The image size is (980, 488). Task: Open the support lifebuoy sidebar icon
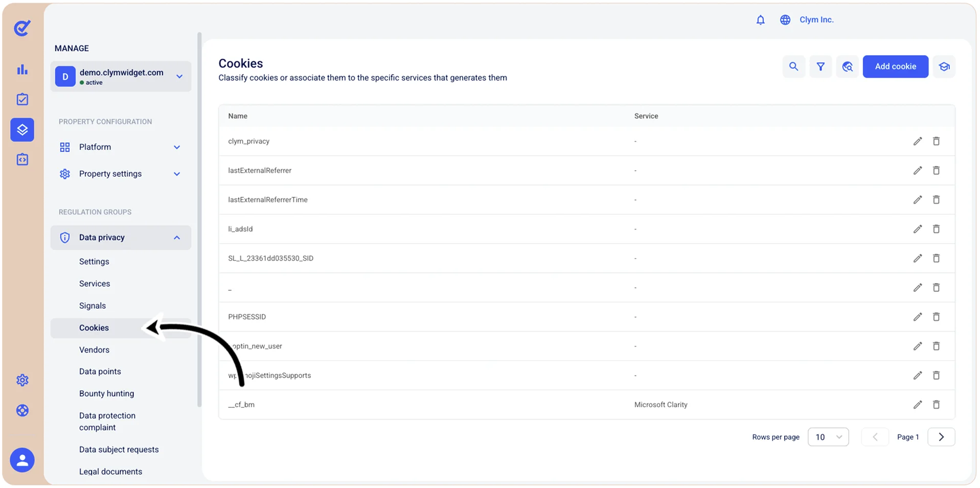22,410
